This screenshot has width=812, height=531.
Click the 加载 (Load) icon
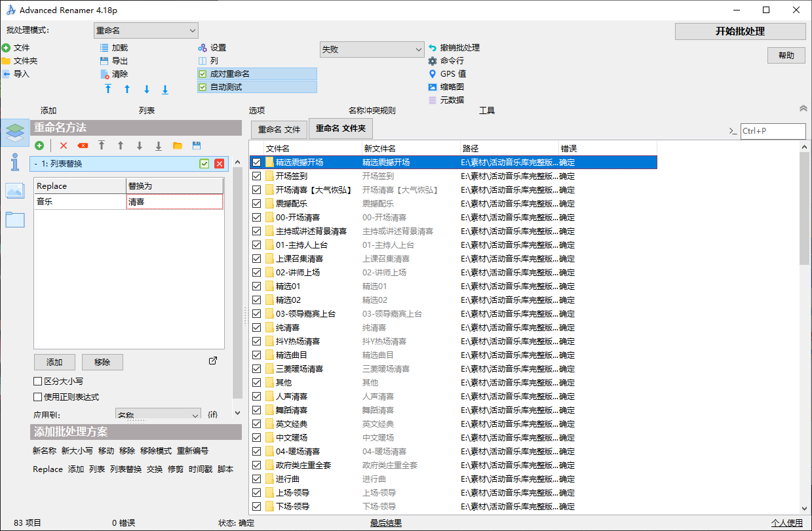[103, 47]
